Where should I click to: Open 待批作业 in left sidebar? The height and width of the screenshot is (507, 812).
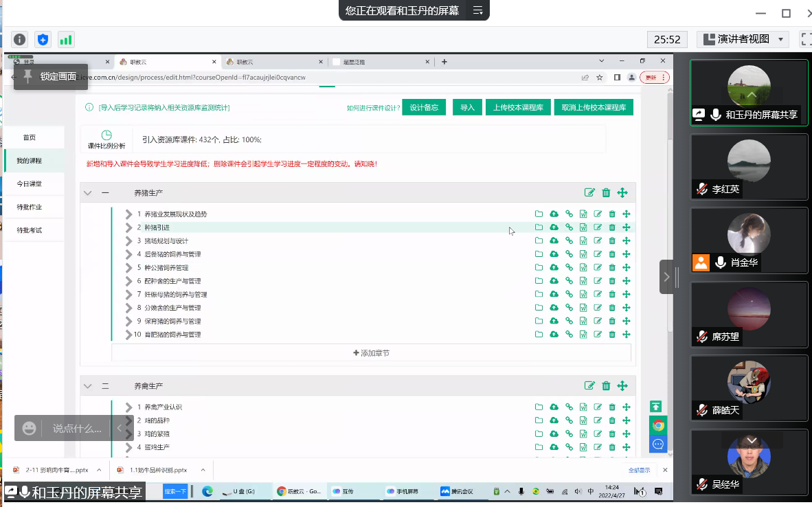pos(30,207)
